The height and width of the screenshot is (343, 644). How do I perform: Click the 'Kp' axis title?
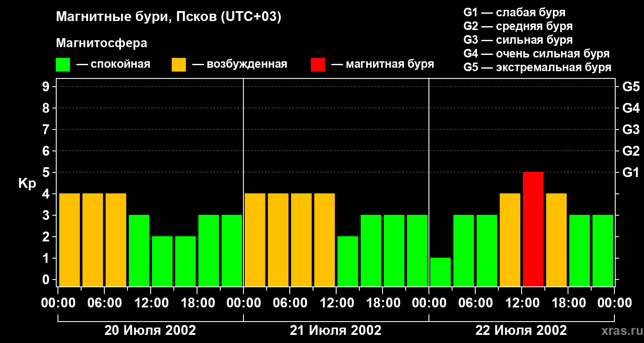coord(27,184)
